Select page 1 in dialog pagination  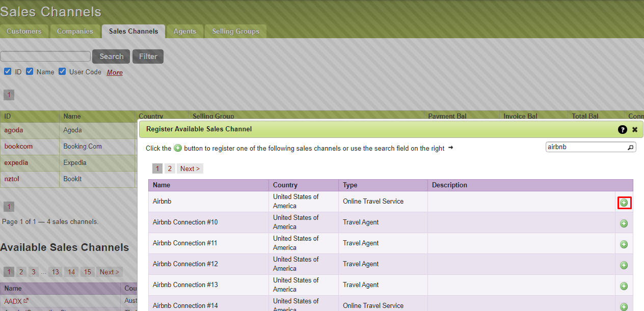(157, 168)
